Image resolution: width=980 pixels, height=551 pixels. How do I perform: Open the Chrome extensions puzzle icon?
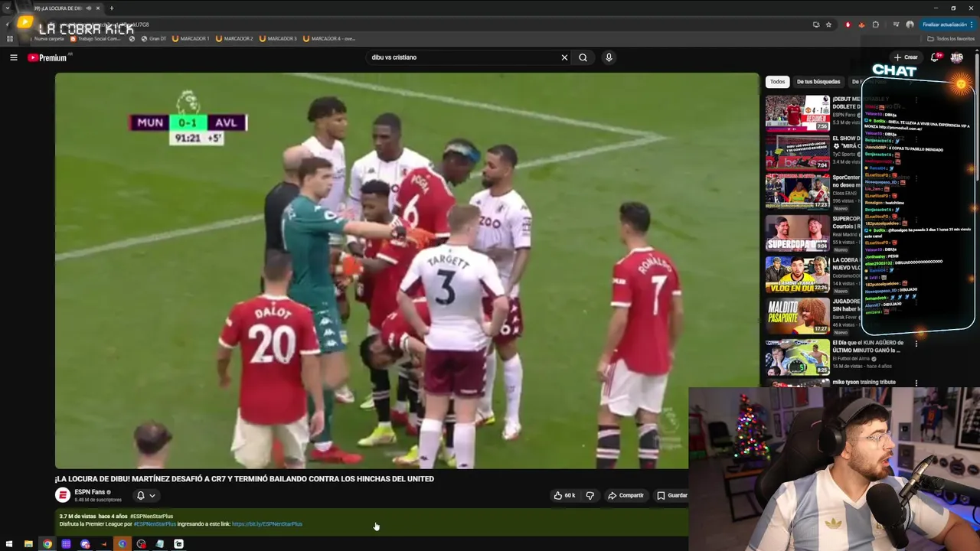876,24
